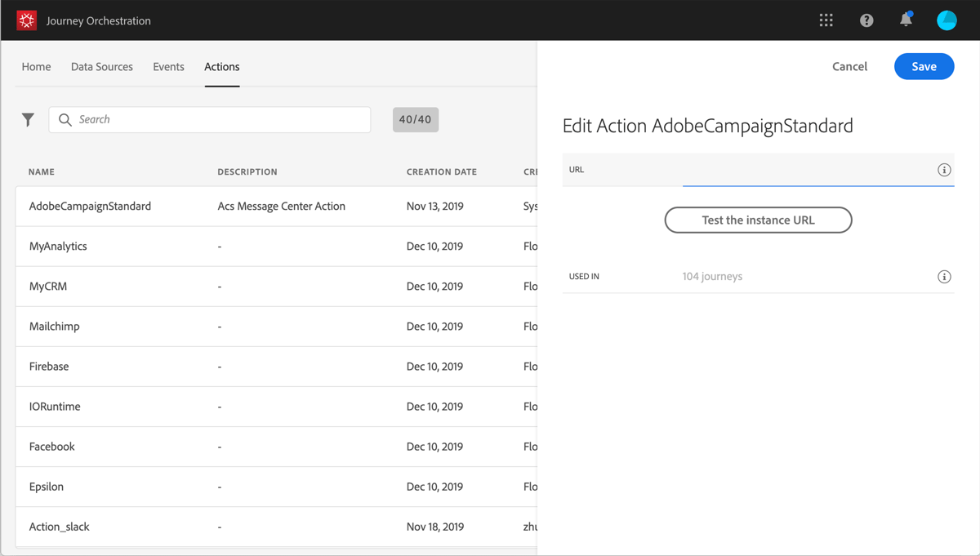Click the search magnifier icon
The image size is (980, 556).
pyautogui.click(x=65, y=119)
